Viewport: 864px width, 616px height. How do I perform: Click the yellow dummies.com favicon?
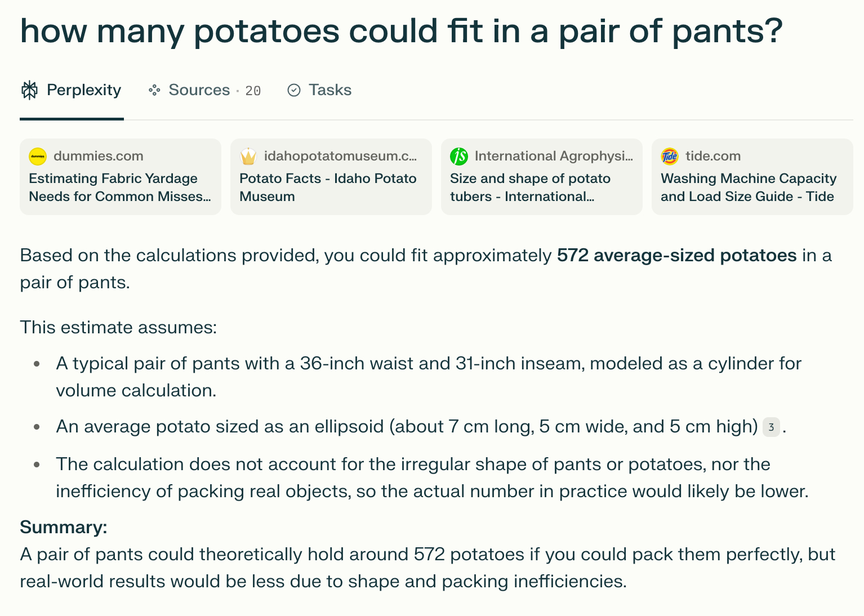38,156
